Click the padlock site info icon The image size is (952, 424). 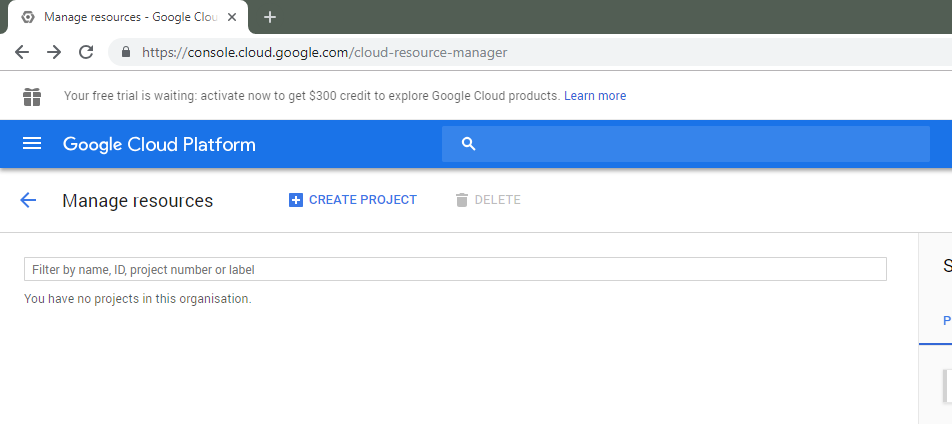pos(126,52)
